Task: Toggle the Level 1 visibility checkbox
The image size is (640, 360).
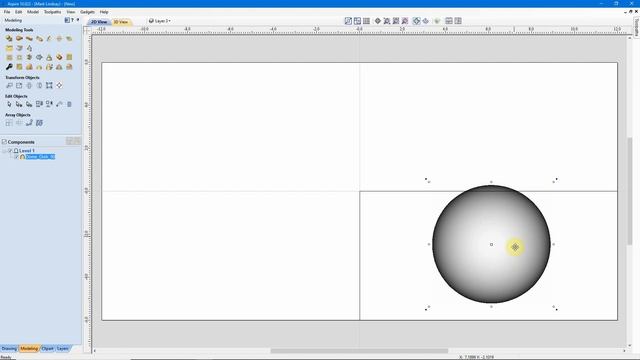Action: (x=11, y=151)
